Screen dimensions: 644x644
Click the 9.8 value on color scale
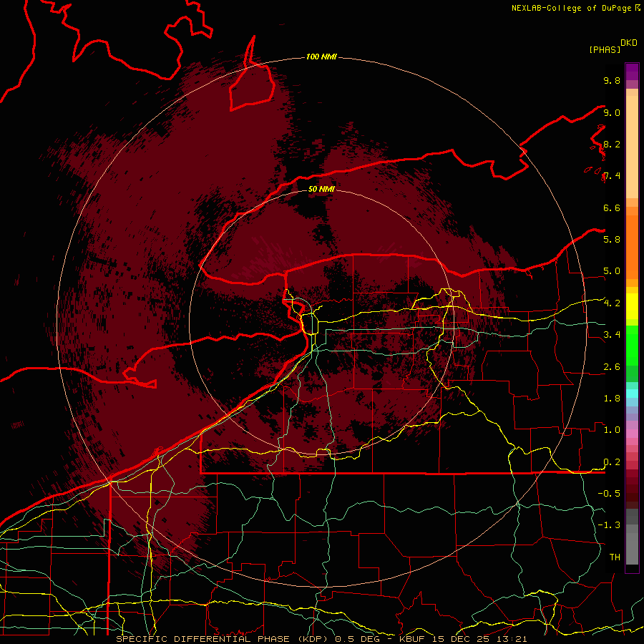[x=612, y=81]
